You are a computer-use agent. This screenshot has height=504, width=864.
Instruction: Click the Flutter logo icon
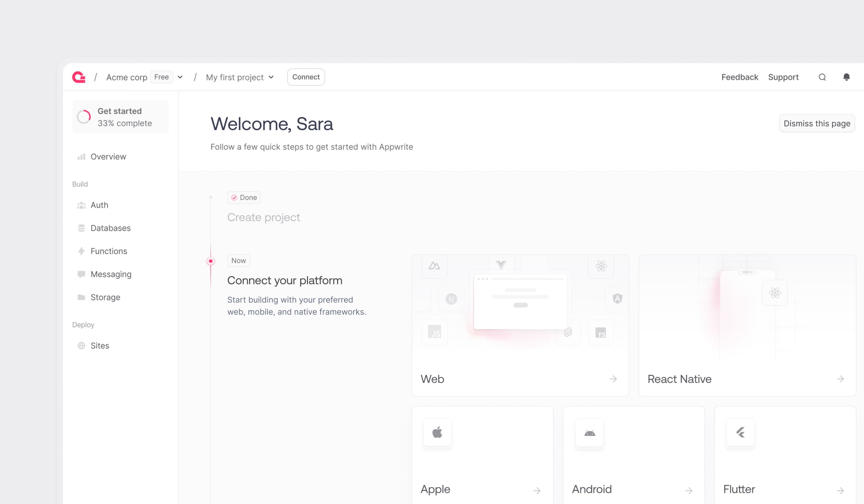[x=740, y=432]
